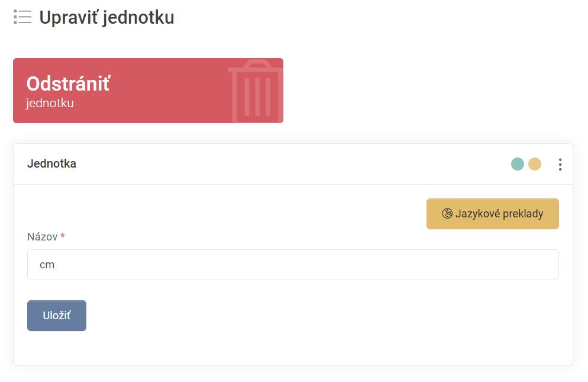Click the Jazykové preklady translation button
Viewport: 588px width, 382px height.
[492, 213]
